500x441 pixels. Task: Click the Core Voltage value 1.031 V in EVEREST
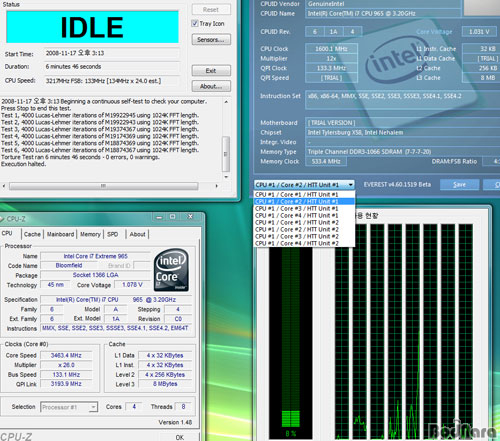[479, 32]
